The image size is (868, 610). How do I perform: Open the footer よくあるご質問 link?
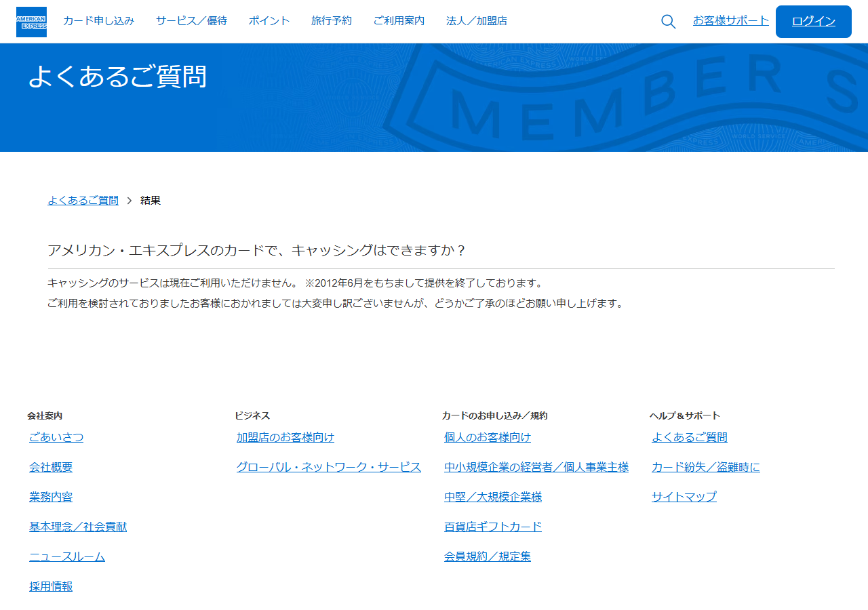pyautogui.click(x=690, y=437)
